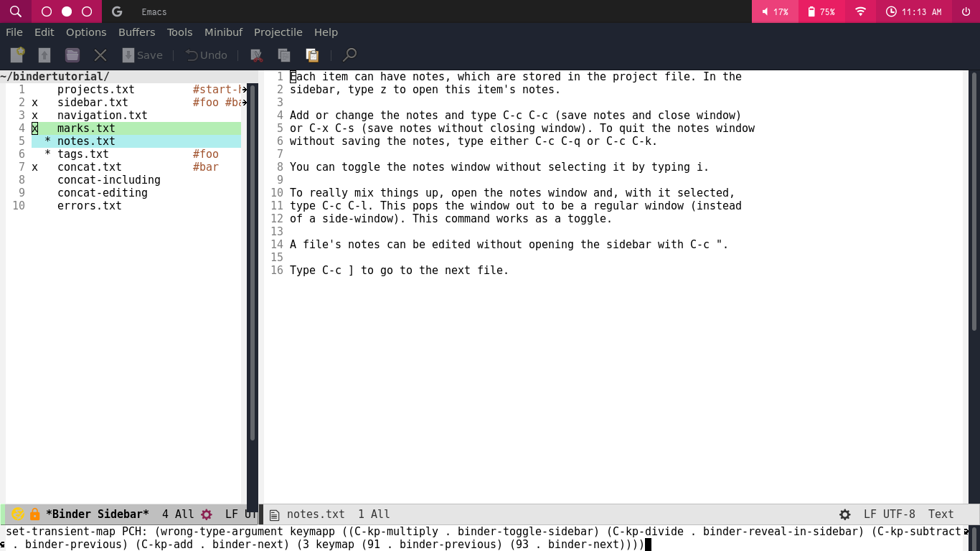The image size is (980, 551).
Task: Open the directory folder icon in toolbar
Action: (x=72, y=55)
